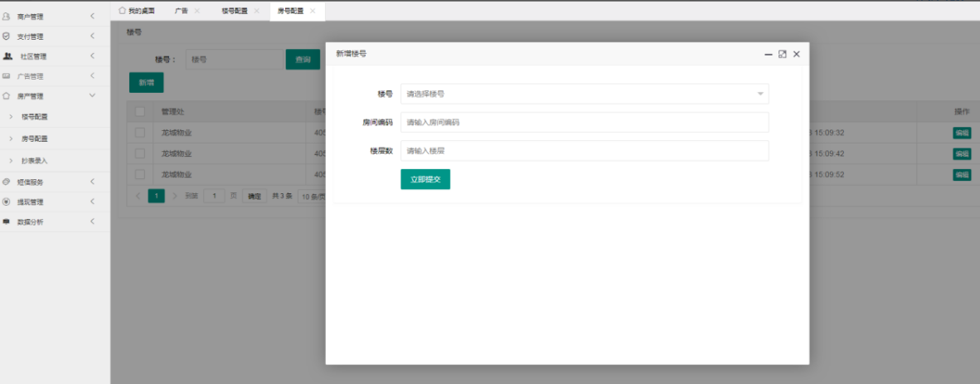Click the 社区管理 group icon
980x384 pixels.
click(7, 56)
